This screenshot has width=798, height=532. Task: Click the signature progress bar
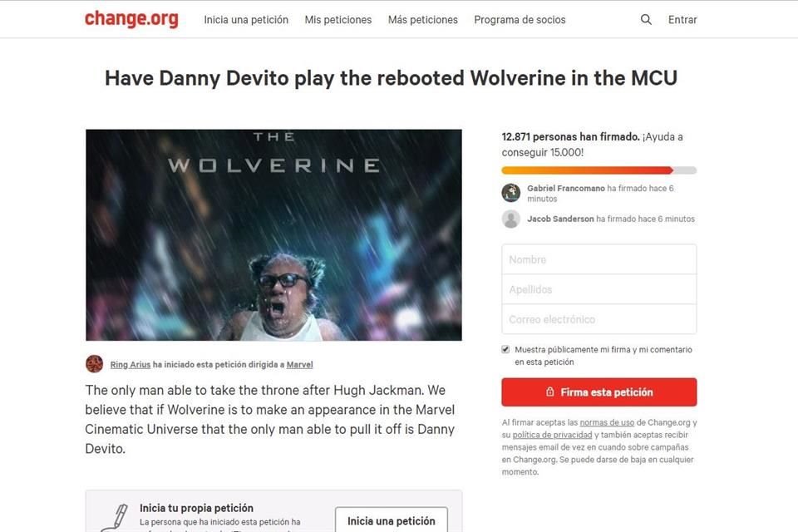click(x=599, y=170)
